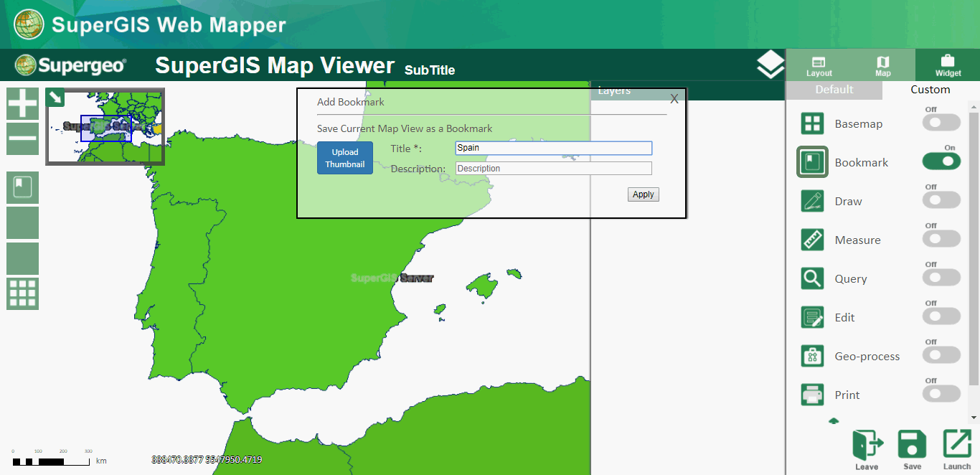This screenshot has height=475, width=980.
Task: Click Apply in Add Bookmark dialog
Action: coord(644,194)
